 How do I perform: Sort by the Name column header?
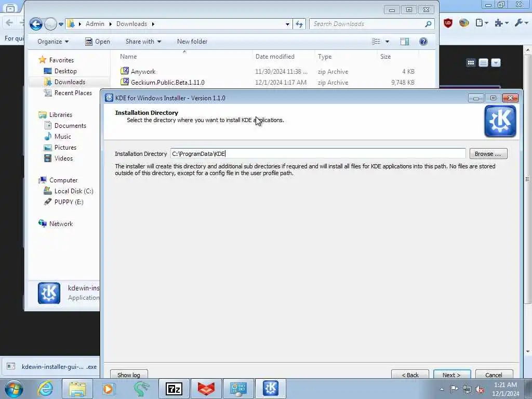(x=184, y=56)
